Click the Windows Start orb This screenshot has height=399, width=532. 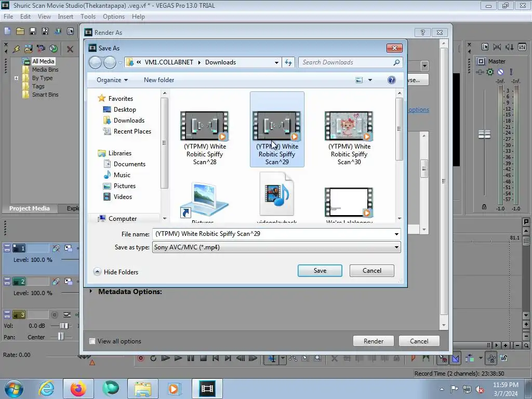pyautogui.click(x=14, y=389)
